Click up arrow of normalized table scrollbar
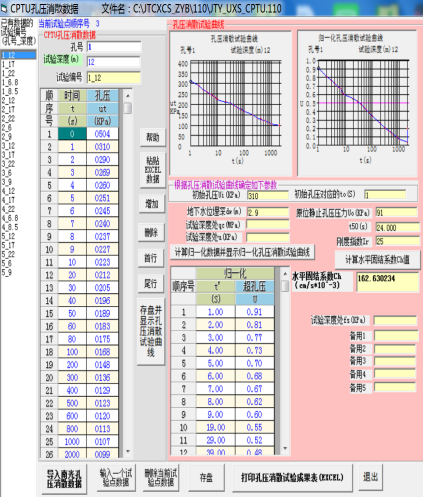Viewport: 424px width, 497px height. point(285,274)
